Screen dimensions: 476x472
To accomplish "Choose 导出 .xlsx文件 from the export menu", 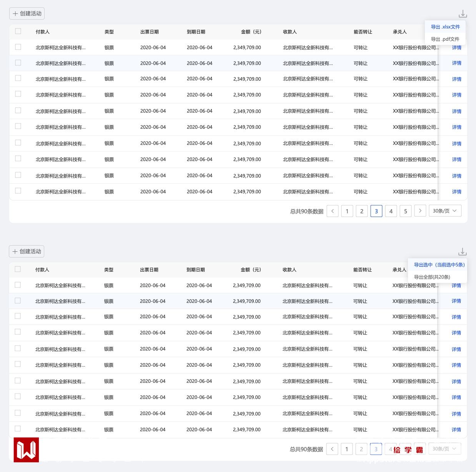I will tap(445, 27).
